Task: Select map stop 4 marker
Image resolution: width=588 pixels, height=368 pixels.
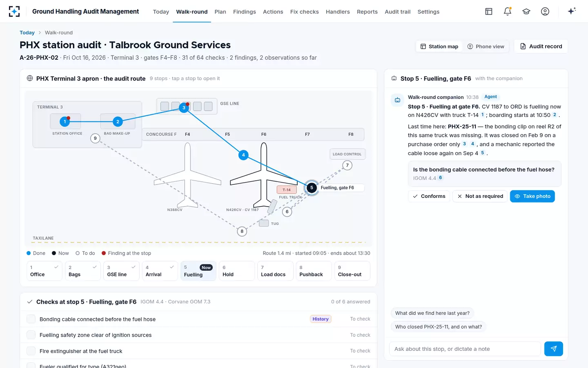Action: pos(243,155)
